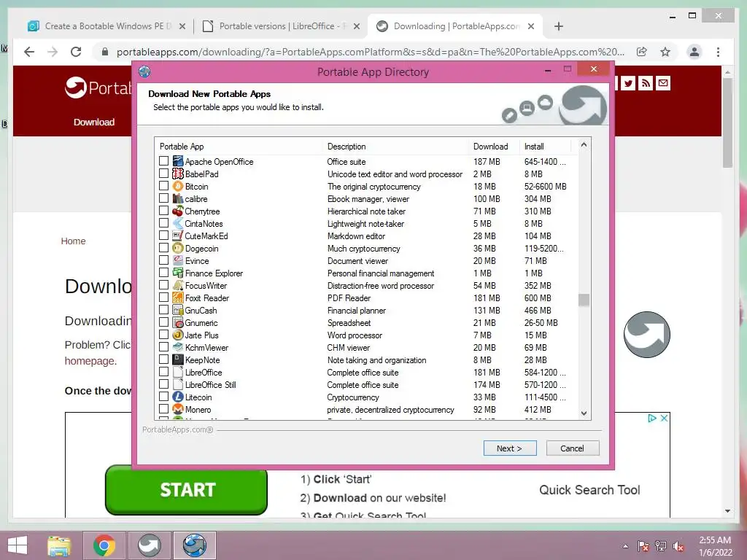Switch to the Portable versions LibreOffice tab
The width and height of the screenshot is (747, 560).
[281, 26]
